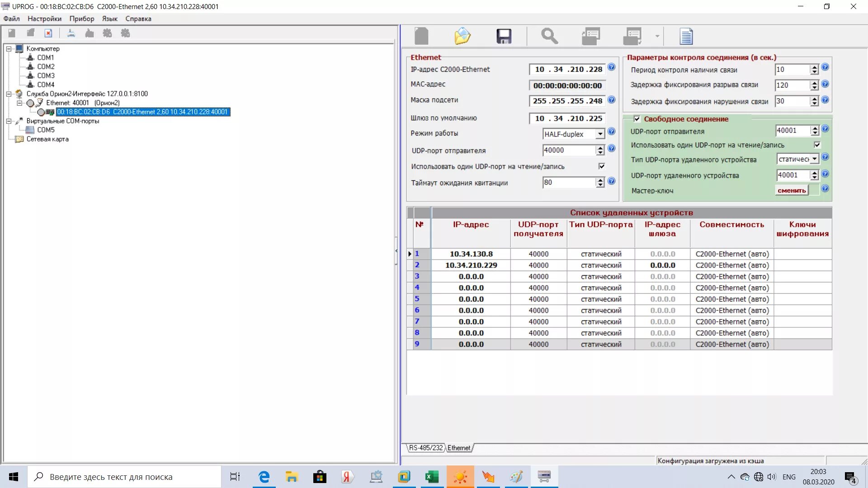Click help icon next to IP-адрес C2000-Ethernet
This screenshot has width=868, height=488.
[611, 67]
